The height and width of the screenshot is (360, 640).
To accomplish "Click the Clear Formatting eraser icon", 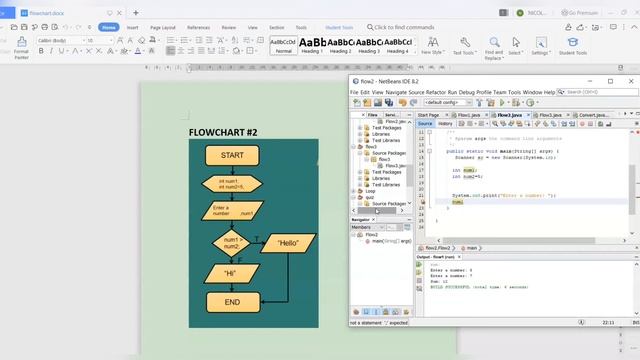I will (x=141, y=40).
